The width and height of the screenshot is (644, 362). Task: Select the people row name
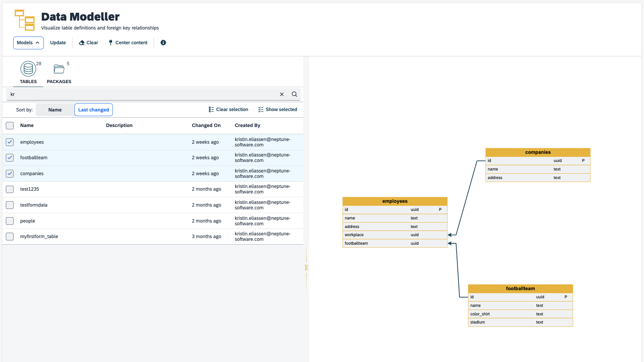(28, 221)
